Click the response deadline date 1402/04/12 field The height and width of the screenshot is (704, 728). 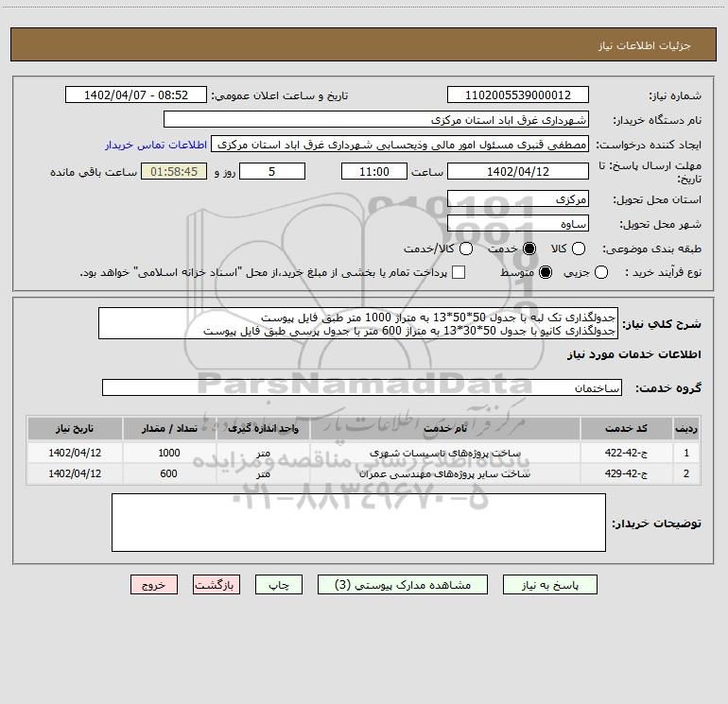coord(518,171)
